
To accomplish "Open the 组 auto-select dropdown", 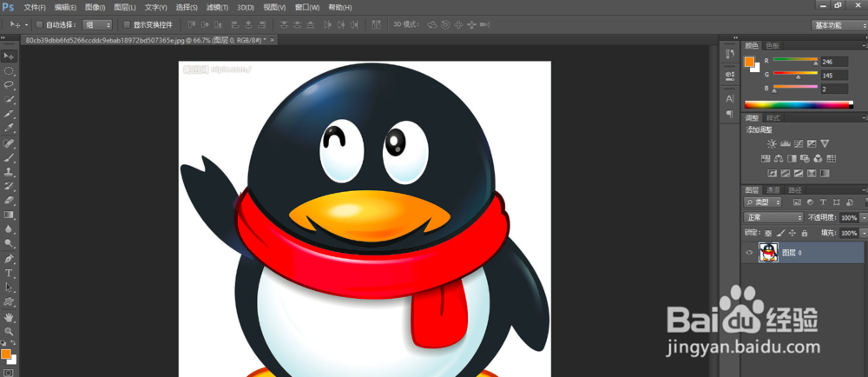I will 97,24.
